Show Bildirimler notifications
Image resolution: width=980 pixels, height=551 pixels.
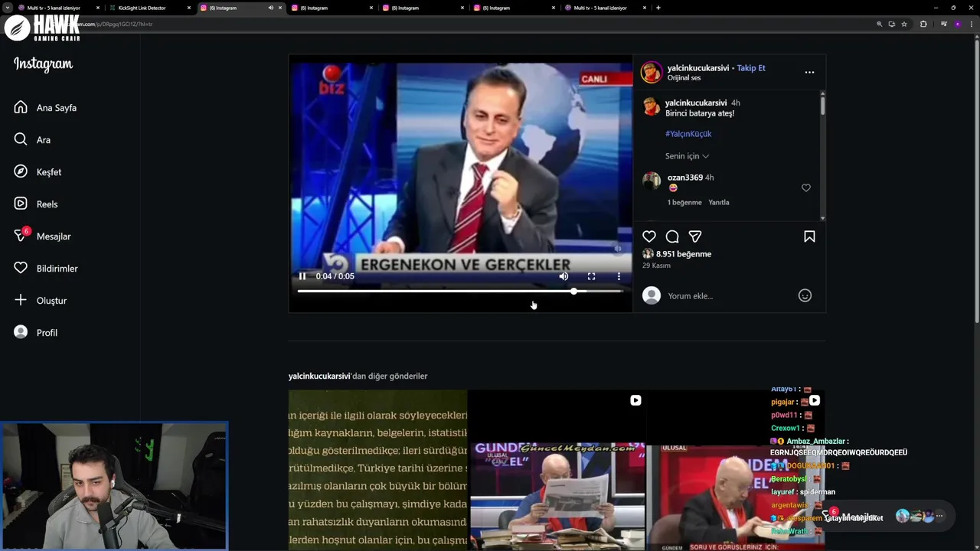[x=46, y=269]
